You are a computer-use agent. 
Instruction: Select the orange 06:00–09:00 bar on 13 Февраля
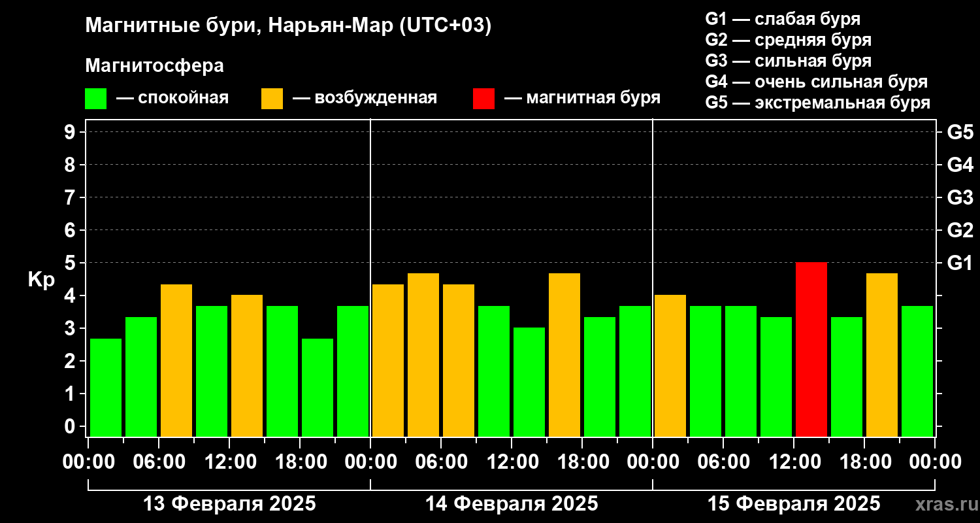(x=176, y=360)
